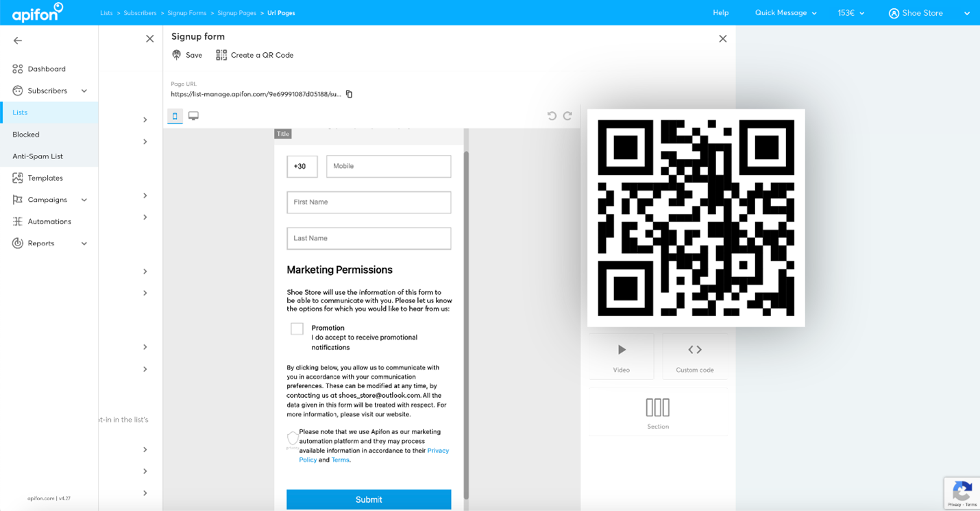980x511 pixels.
Task: Copy the page URL to clipboard
Action: (x=350, y=94)
